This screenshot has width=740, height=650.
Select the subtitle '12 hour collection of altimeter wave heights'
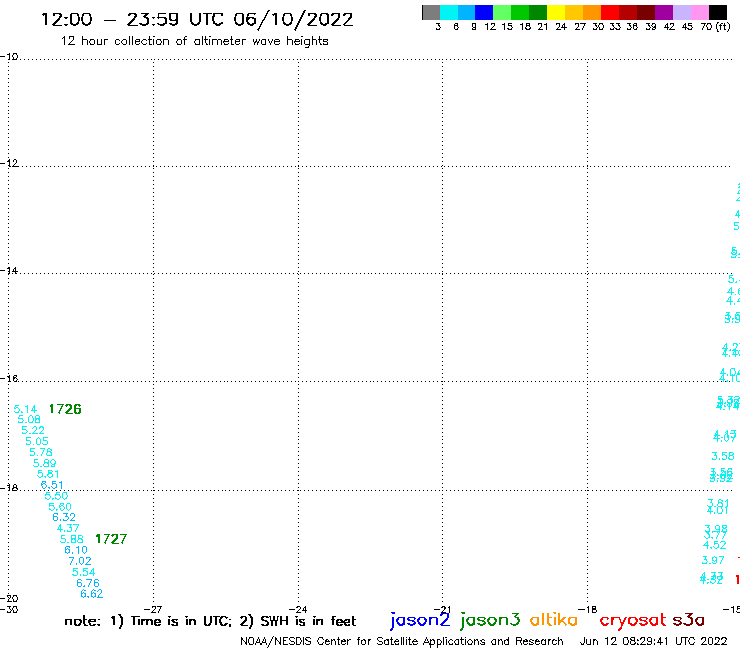[194, 41]
